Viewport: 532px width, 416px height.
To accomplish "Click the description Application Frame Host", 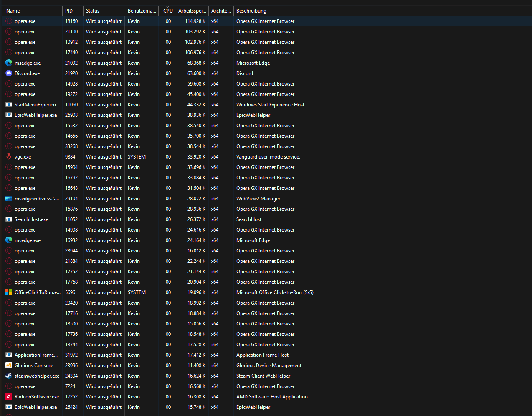I will point(262,355).
